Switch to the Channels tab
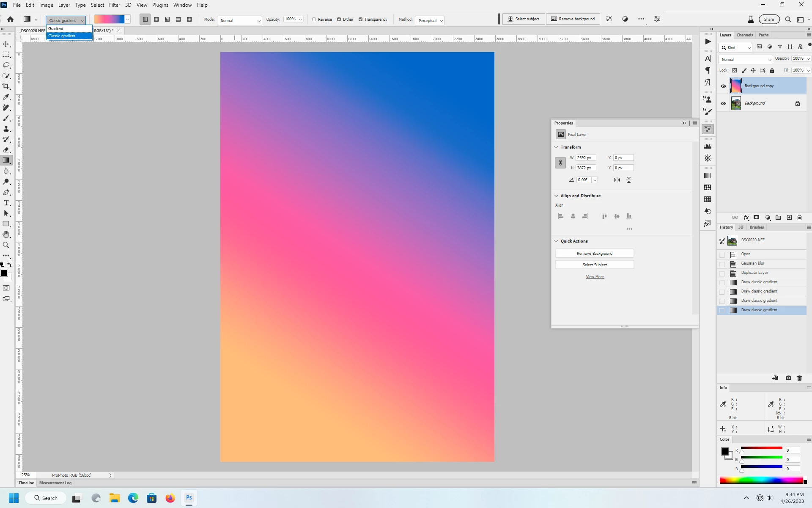This screenshot has width=812, height=508. click(744, 35)
